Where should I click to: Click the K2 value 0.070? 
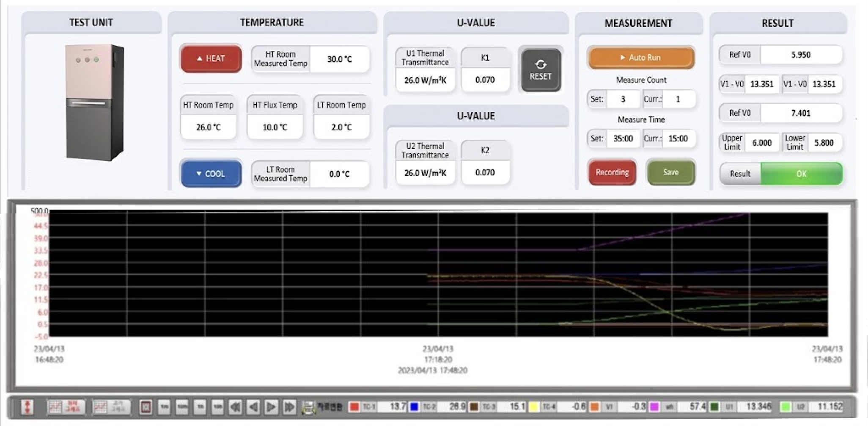coord(485,173)
